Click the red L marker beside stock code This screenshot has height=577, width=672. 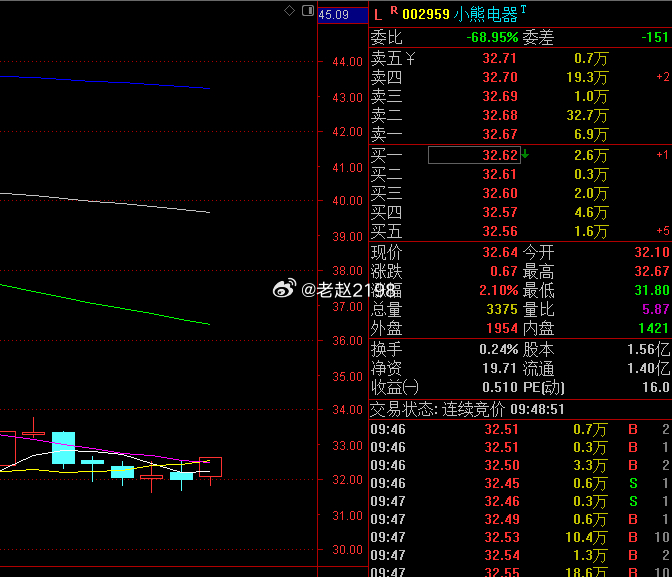(x=378, y=15)
